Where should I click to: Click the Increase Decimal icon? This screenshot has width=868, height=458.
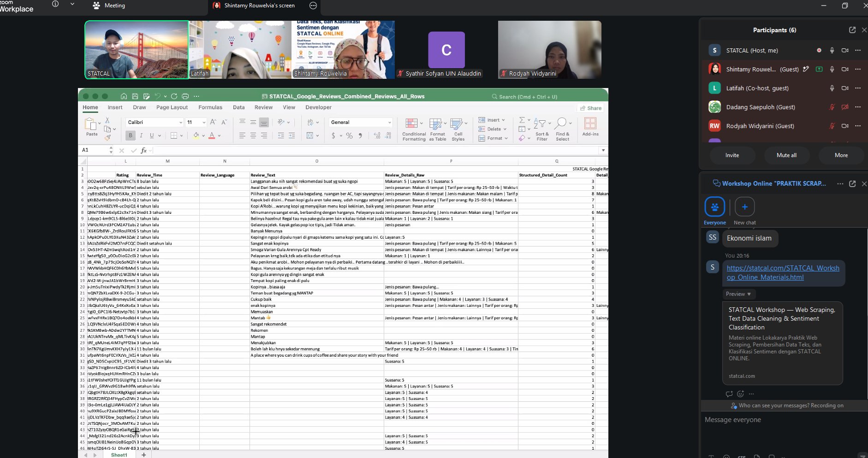377,135
